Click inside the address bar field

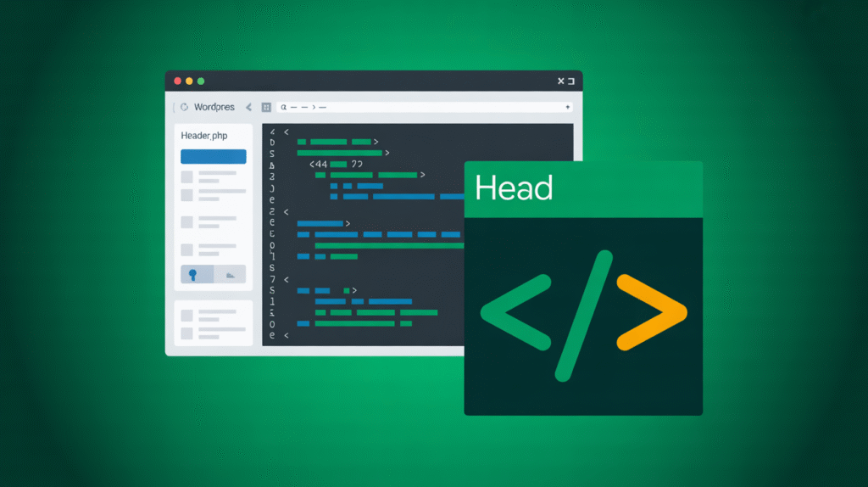[424, 108]
